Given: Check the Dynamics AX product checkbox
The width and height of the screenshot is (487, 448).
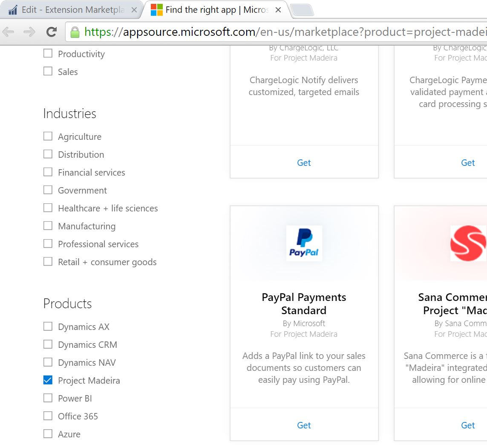Looking at the screenshot, I should [x=48, y=326].
